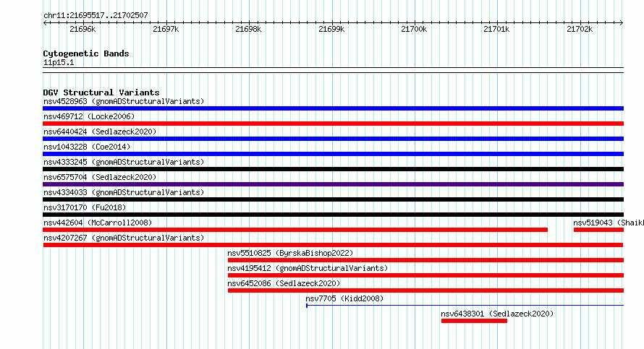Click the 21700k ruler tick label
The height and width of the screenshot is (349, 644).
[414, 29]
